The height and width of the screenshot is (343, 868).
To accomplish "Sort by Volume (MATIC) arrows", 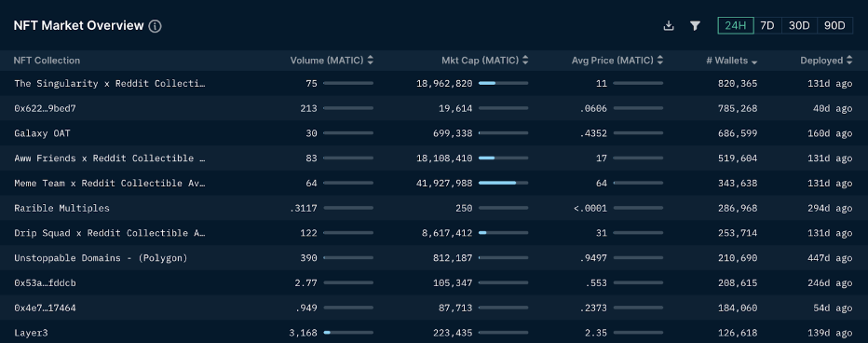I will pyautogui.click(x=370, y=61).
